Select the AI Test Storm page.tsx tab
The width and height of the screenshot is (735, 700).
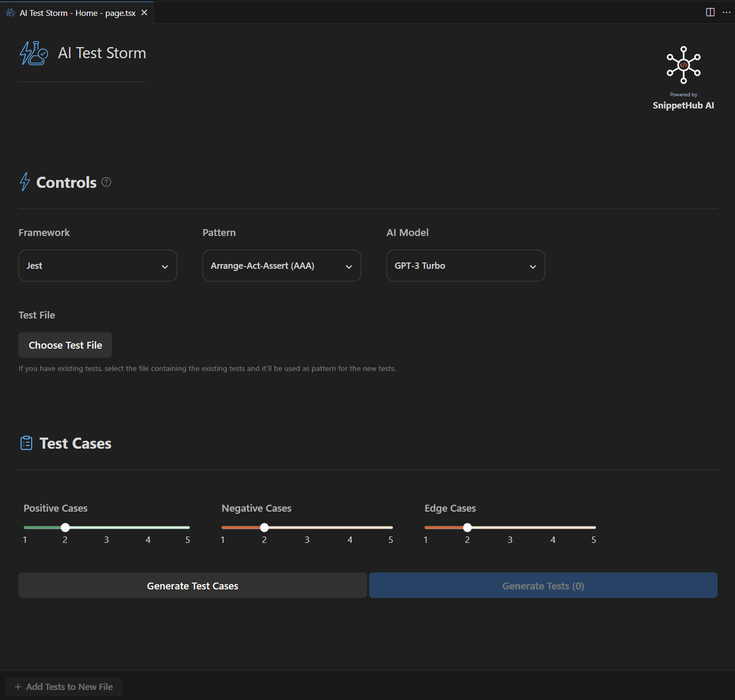click(x=77, y=13)
